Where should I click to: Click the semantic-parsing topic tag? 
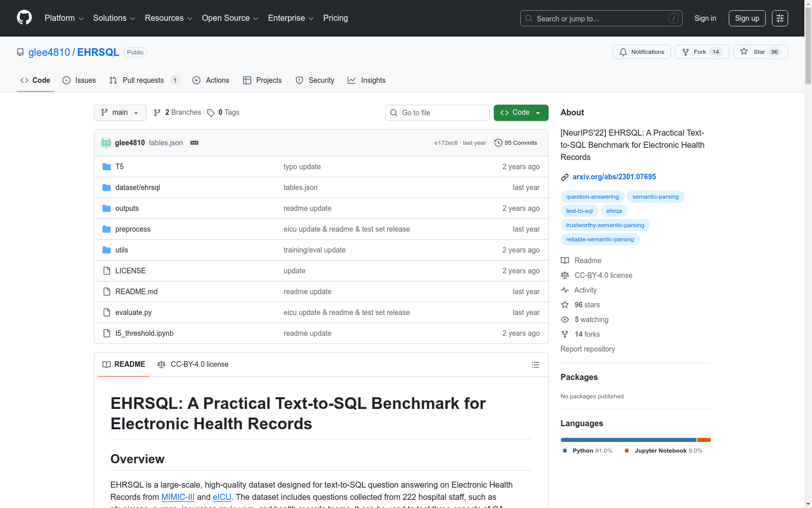[656, 197]
